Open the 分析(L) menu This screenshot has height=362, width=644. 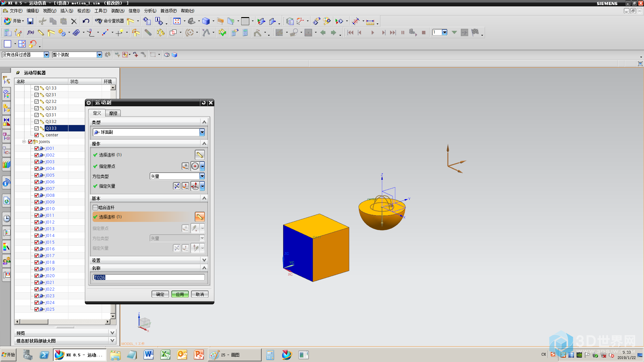click(150, 11)
